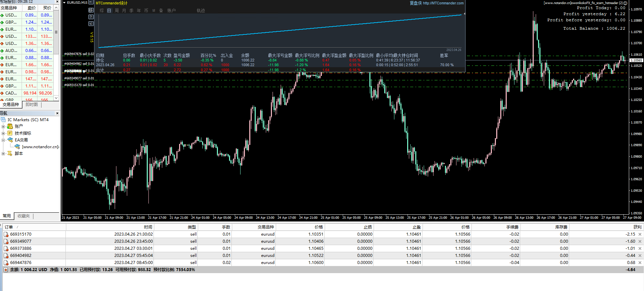Viewport: 644px width, 291px height.
Task: Toggle the √ check icon beside MTCommander panel
Action: 91,24
